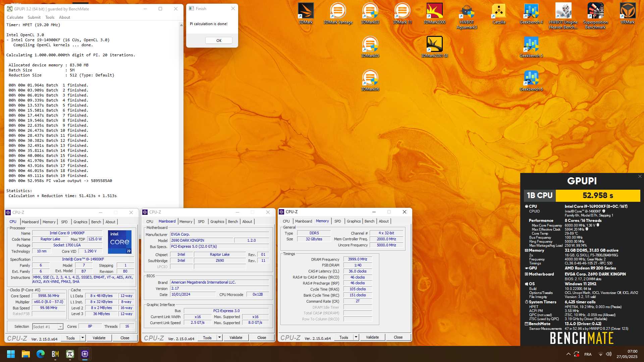Image resolution: width=644 pixels, height=362 pixels.
Task: Open the clock showing 07:00 27/05/2025
Action: click(x=627, y=354)
